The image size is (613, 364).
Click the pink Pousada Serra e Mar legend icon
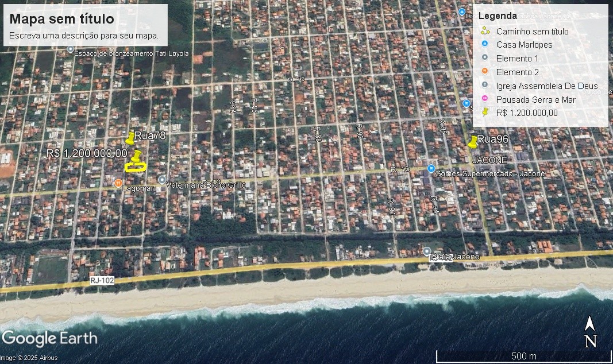click(485, 99)
